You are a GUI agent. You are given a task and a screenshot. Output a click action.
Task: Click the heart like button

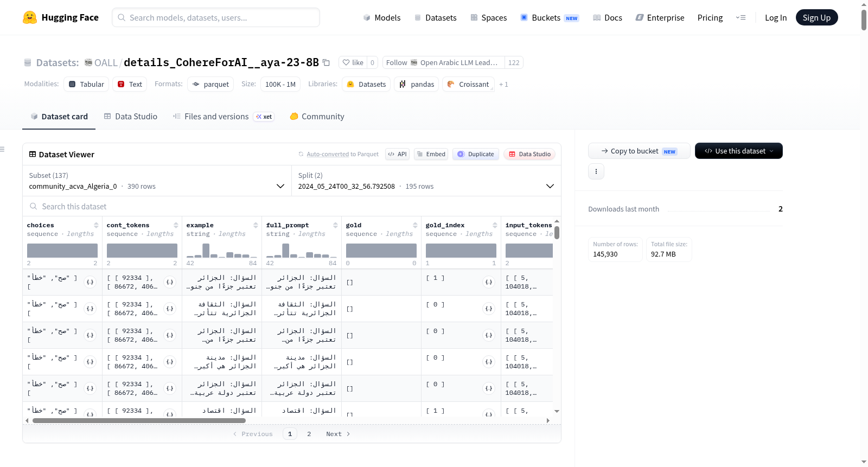coord(353,62)
